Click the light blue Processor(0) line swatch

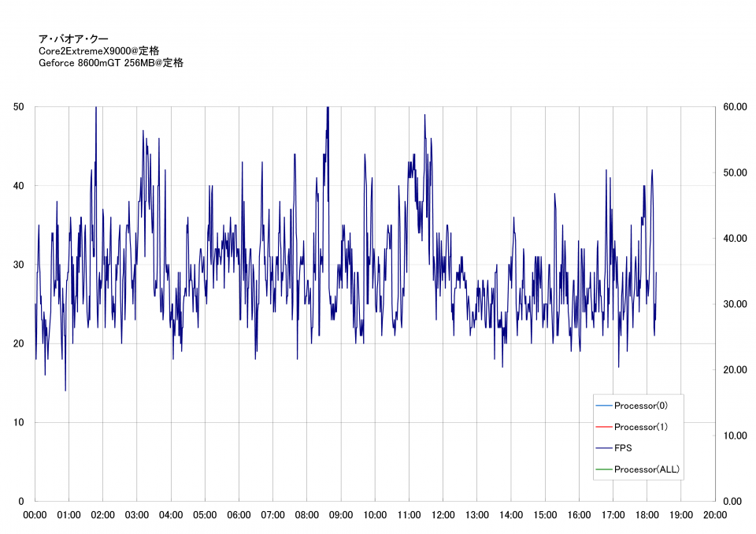point(604,406)
